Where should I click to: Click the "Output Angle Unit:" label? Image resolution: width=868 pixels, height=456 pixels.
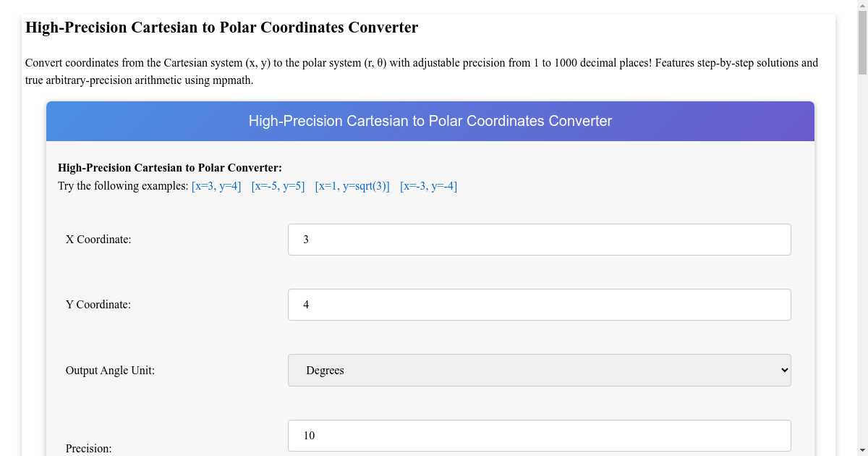point(110,371)
